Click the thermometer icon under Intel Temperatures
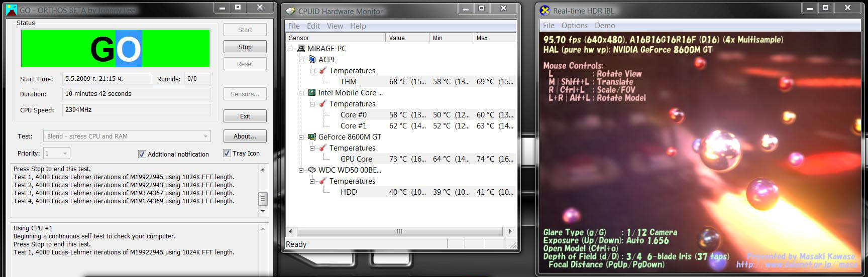Viewport: 868px width, 277px height. (x=323, y=104)
